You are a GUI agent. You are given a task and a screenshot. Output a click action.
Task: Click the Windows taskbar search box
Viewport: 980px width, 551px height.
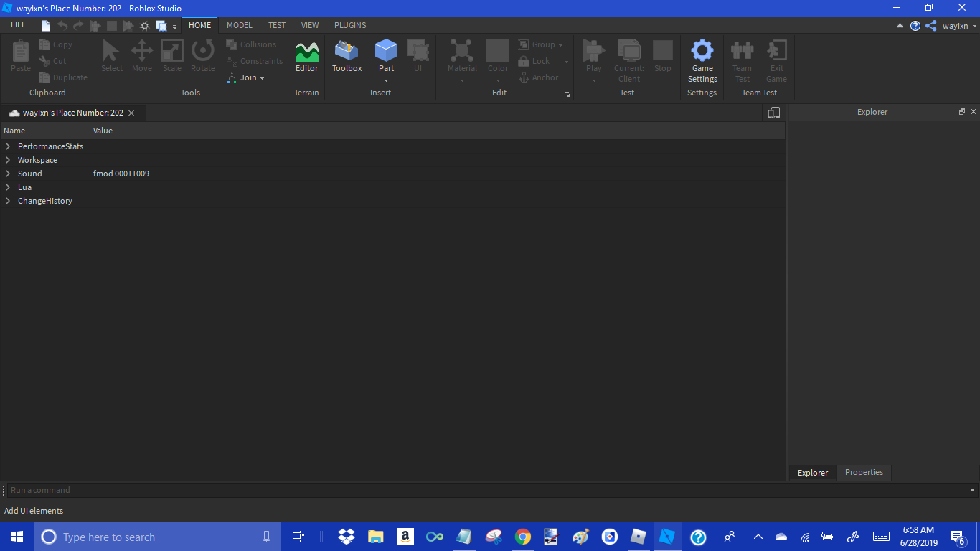(x=158, y=537)
